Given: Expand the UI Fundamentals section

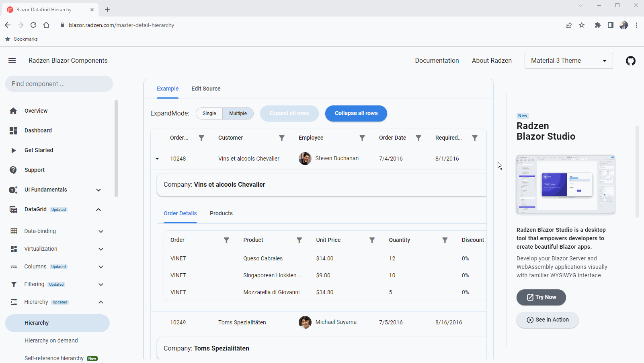Looking at the screenshot, I should tap(98, 190).
